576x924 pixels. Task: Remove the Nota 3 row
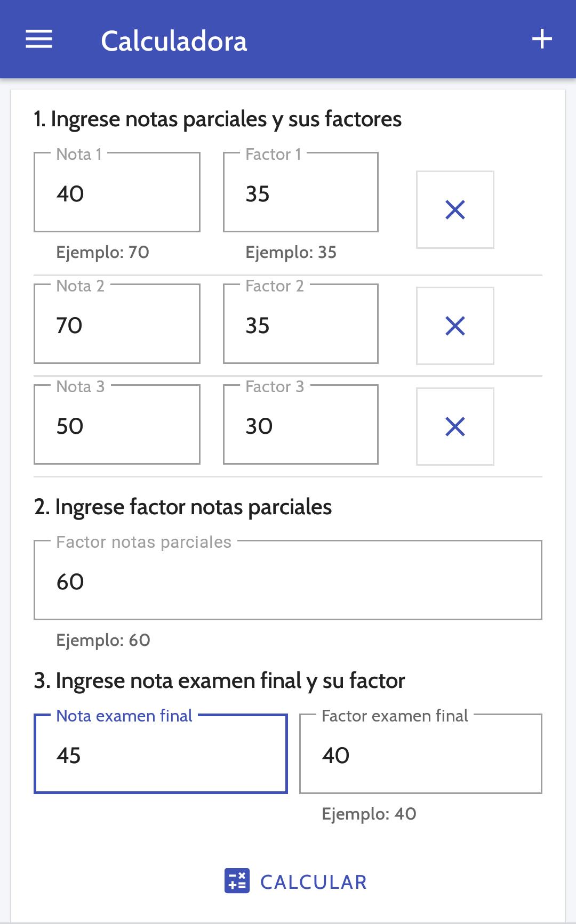pos(455,426)
